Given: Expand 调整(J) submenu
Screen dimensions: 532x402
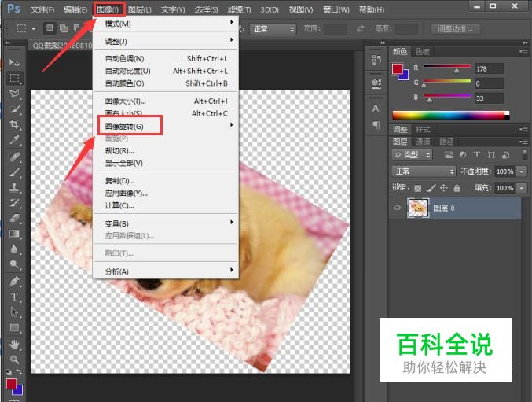Looking at the screenshot, I should tap(166, 41).
